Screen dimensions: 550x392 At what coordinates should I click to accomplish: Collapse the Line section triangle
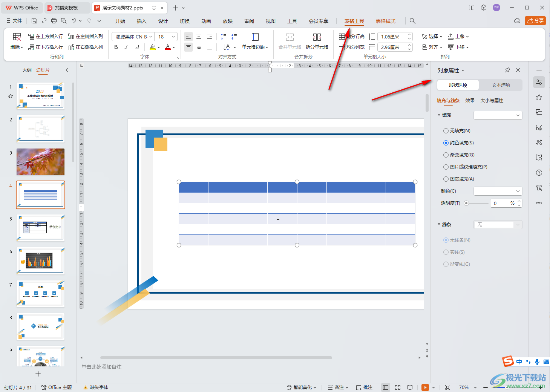(439, 224)
